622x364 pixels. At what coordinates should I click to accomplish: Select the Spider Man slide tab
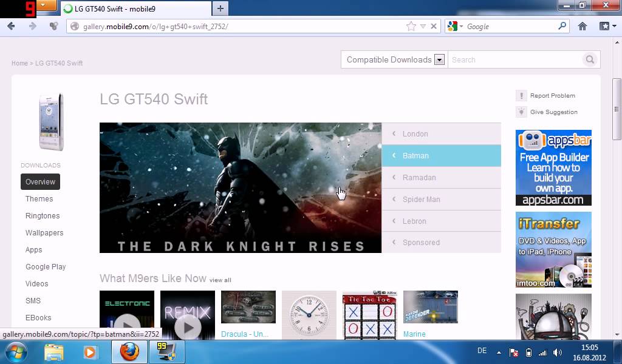pos(441,200)
